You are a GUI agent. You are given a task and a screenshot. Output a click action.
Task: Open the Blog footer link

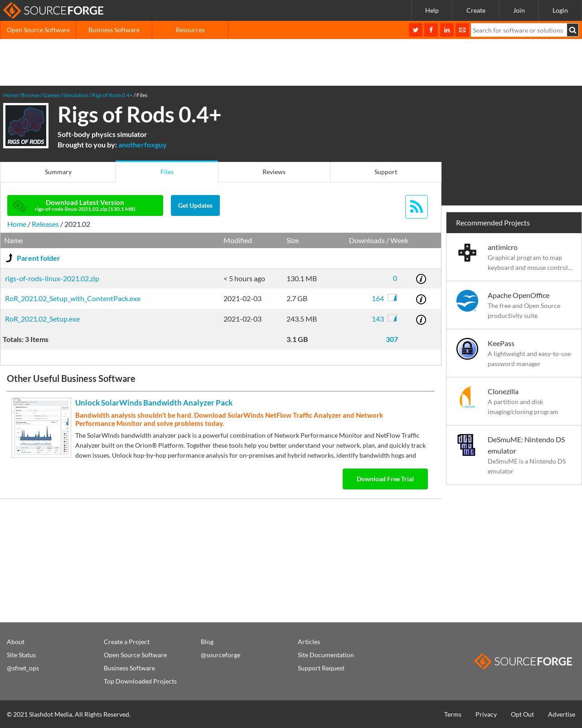(207, 642)
